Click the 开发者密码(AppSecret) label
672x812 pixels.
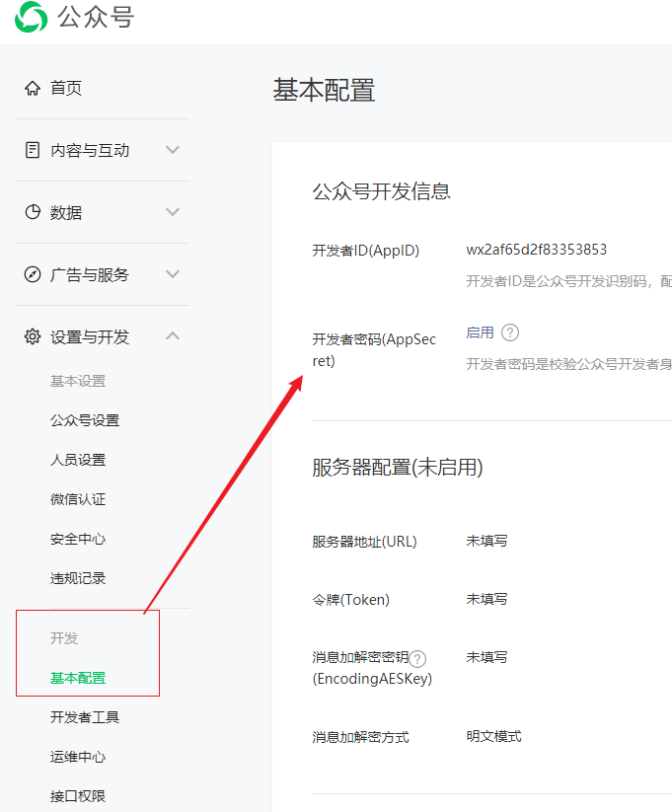coord(374,350)
